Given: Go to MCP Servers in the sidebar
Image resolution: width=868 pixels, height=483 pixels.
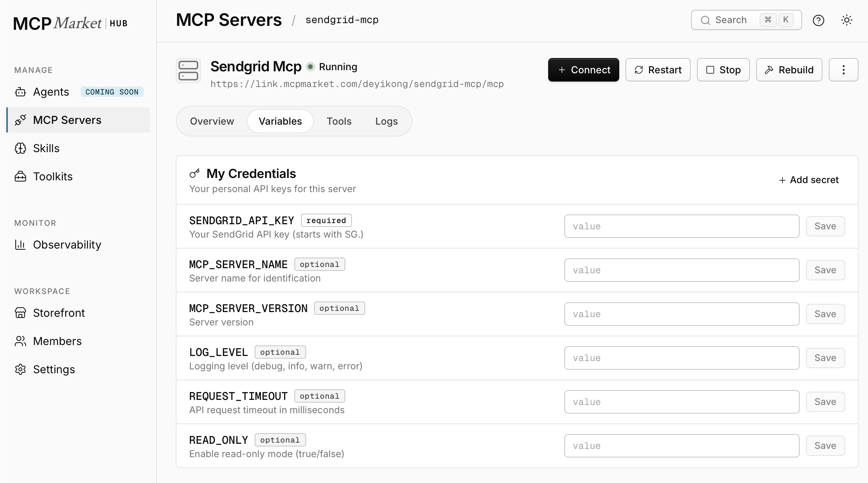Looking at the screenshot, I should (78, 120).
